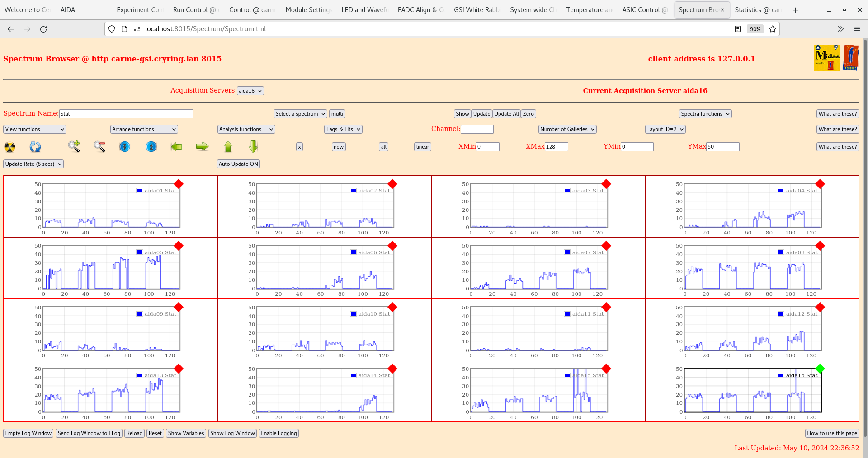
Task: Click the green up arrow navigation icon
Action: (x=228, y=146)
